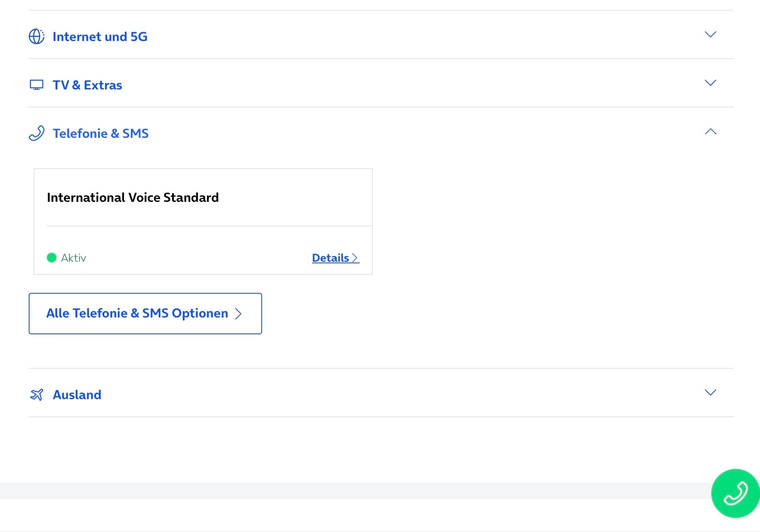760x532 pixels.
Task: Click the TV screen icon
Action: tap(37, 85)
